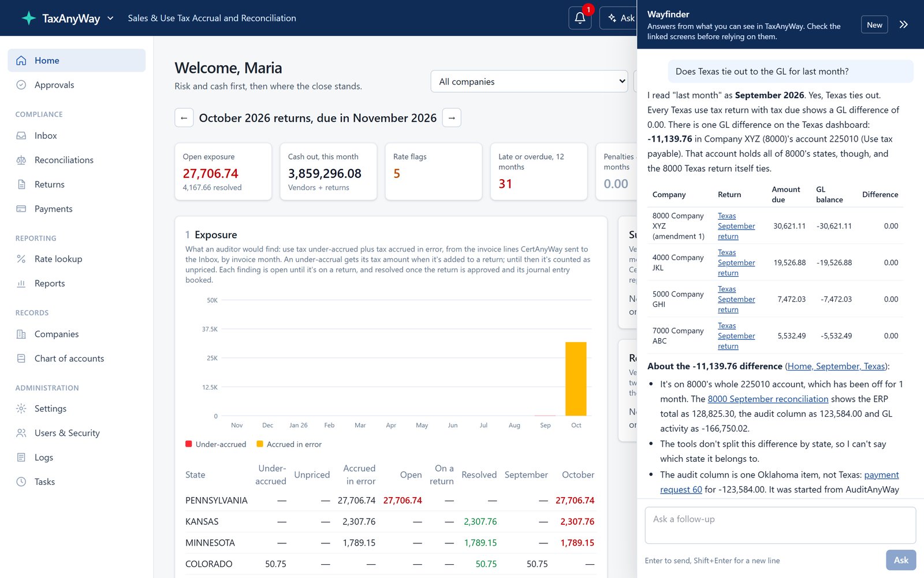Screen dimensions: 924x578
Task: Expand the TaxAnyWay product switcher chevron
Action: tap(110, 18)
